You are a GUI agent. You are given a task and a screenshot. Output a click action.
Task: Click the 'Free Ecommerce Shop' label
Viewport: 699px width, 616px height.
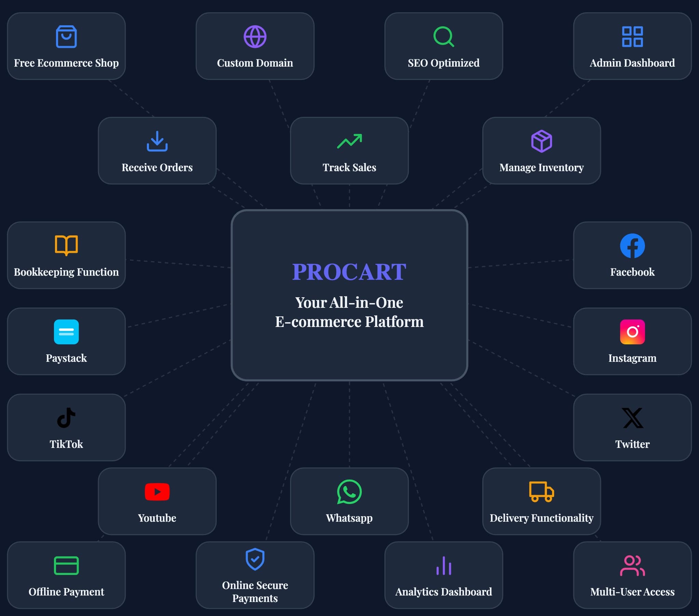pos(66,63)
